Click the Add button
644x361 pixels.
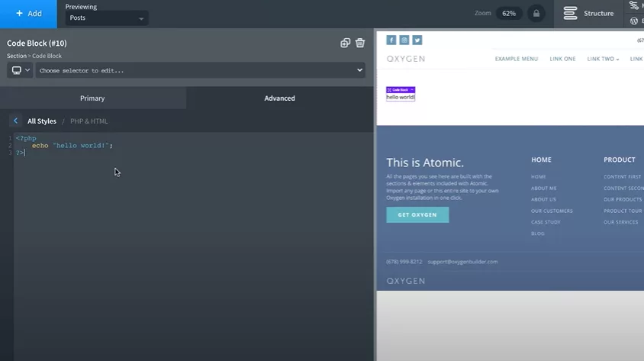28,14
